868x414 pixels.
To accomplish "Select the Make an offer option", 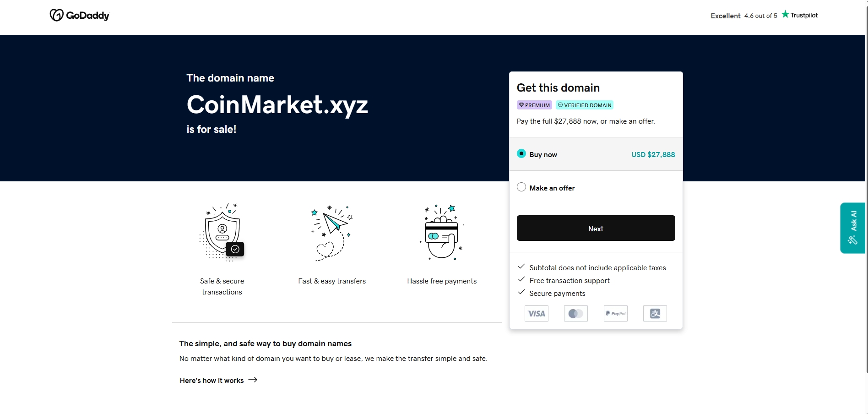I will [521, 187].
